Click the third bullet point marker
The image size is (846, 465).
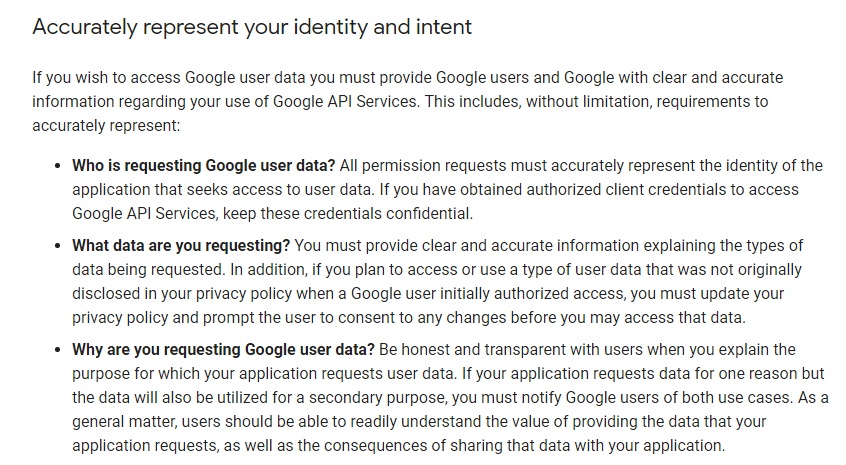pos(58,350)
